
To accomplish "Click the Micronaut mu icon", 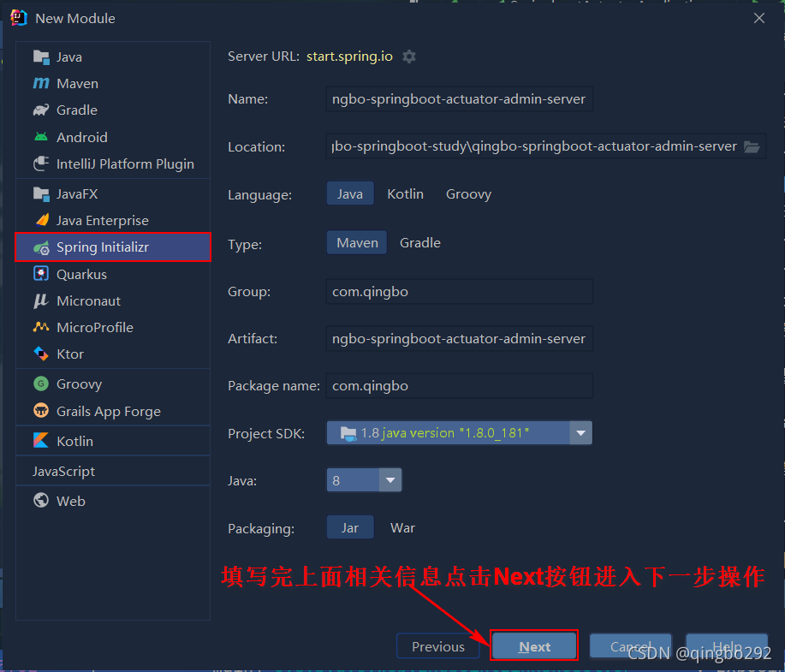I will pyautogui.click(x=41, y=301).
